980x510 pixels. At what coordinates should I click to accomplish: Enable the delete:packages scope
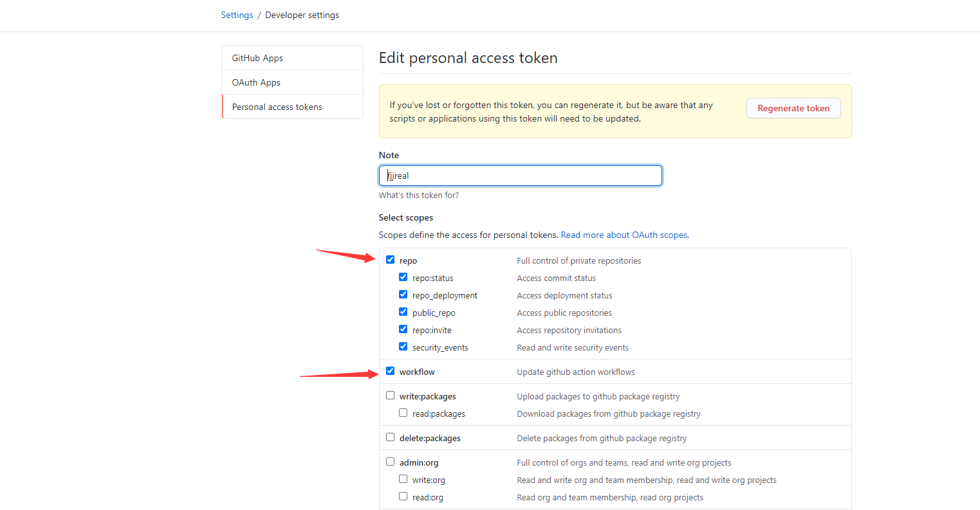[391, 436]
